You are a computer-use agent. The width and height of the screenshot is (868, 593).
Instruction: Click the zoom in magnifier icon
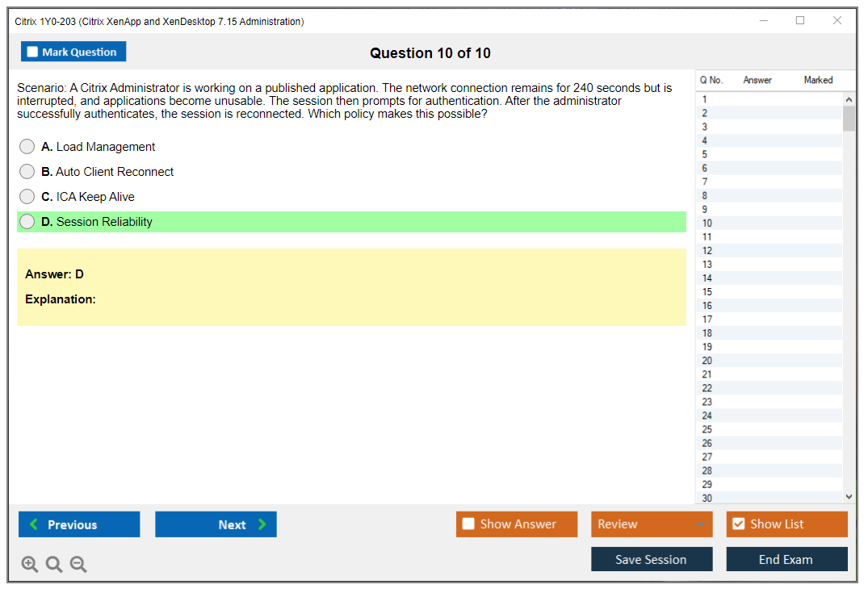(30, 565)
